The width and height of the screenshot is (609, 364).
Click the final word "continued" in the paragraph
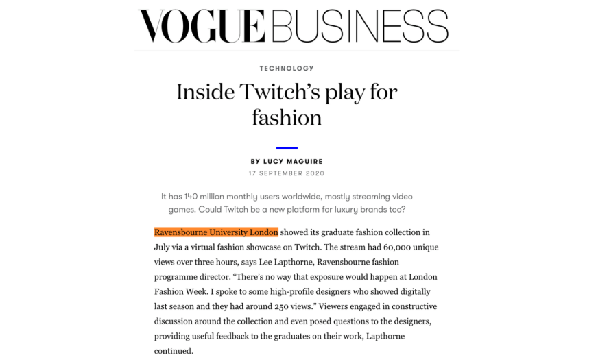click(173, 352)
